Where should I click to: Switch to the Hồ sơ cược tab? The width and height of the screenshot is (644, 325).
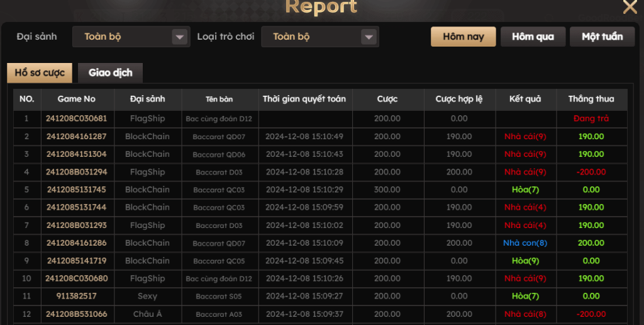coord(40,73)
